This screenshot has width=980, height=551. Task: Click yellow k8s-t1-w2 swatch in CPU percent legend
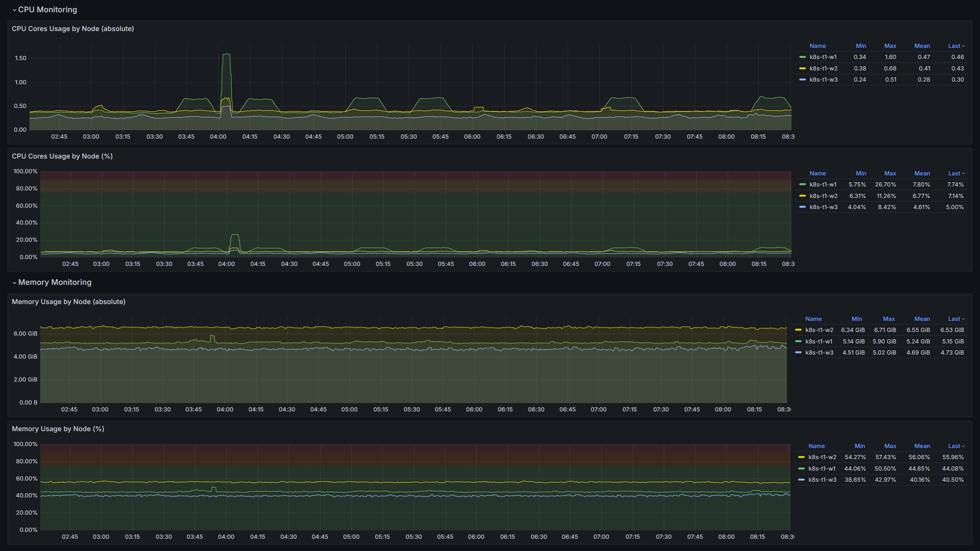click(x=802, y=196)
